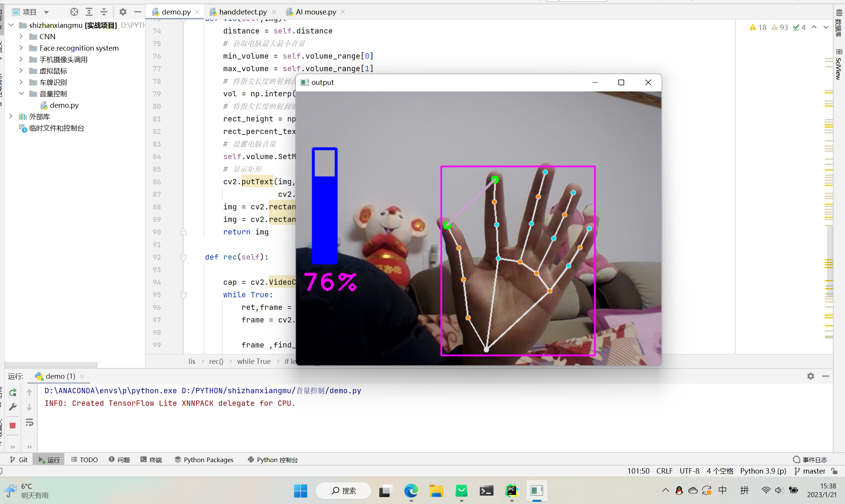
Task: Open project panel settings gear
Action: click(x=123, y=12)
